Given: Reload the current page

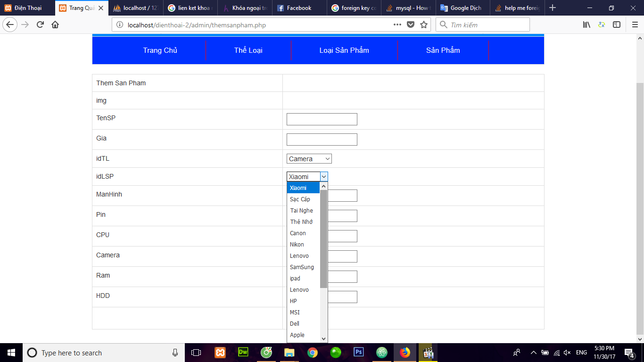Looking at the screenshot, I should [x=41, y=25].
